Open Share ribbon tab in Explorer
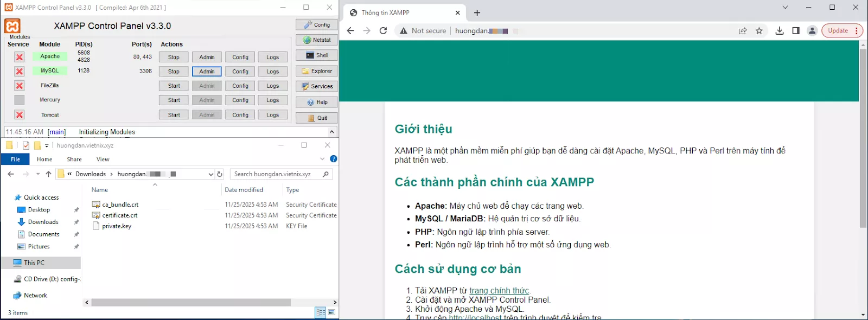The image size is (868, 320). tap(74, 159)
